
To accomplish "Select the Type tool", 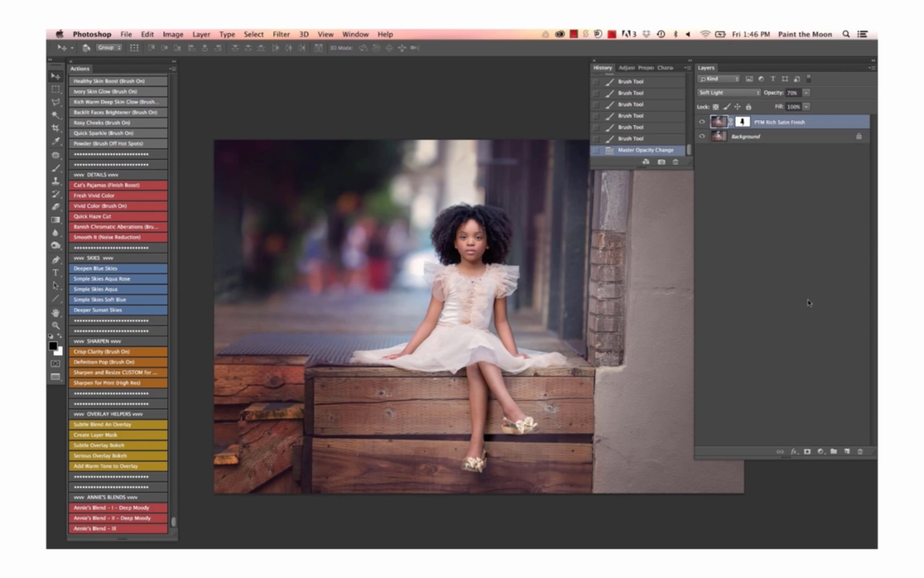I will (56, 273).
